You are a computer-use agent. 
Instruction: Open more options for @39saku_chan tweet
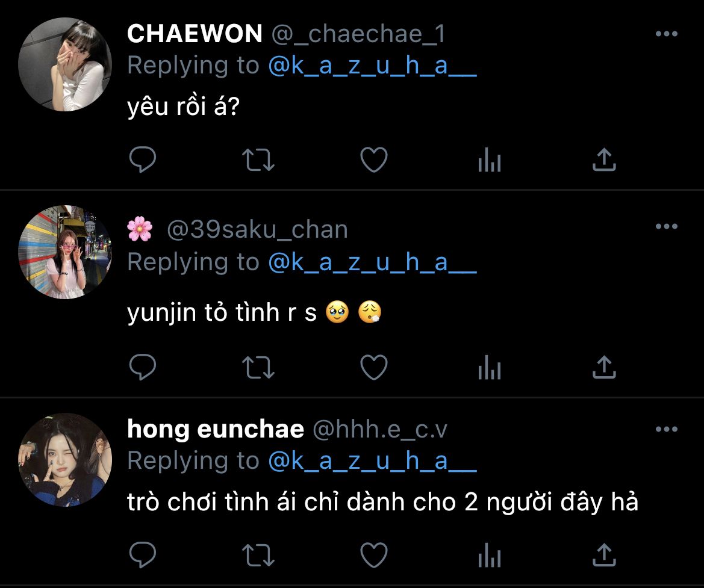click(666, 226)
